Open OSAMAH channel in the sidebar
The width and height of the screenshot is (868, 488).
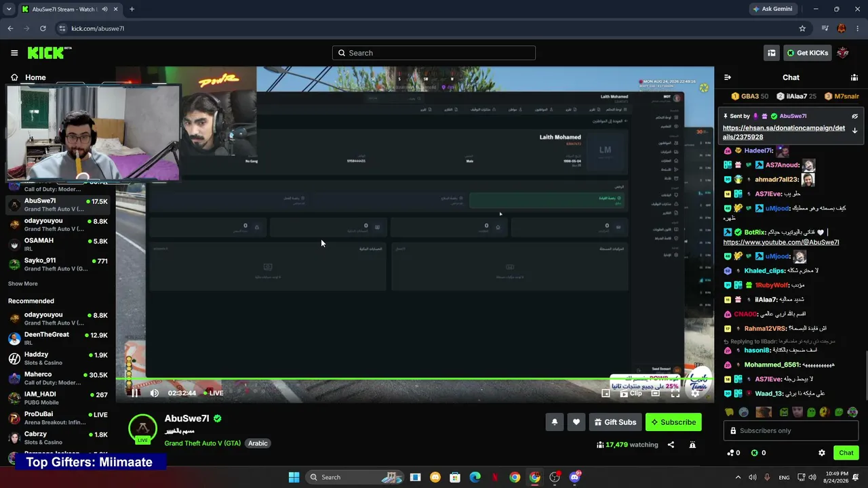58,244
